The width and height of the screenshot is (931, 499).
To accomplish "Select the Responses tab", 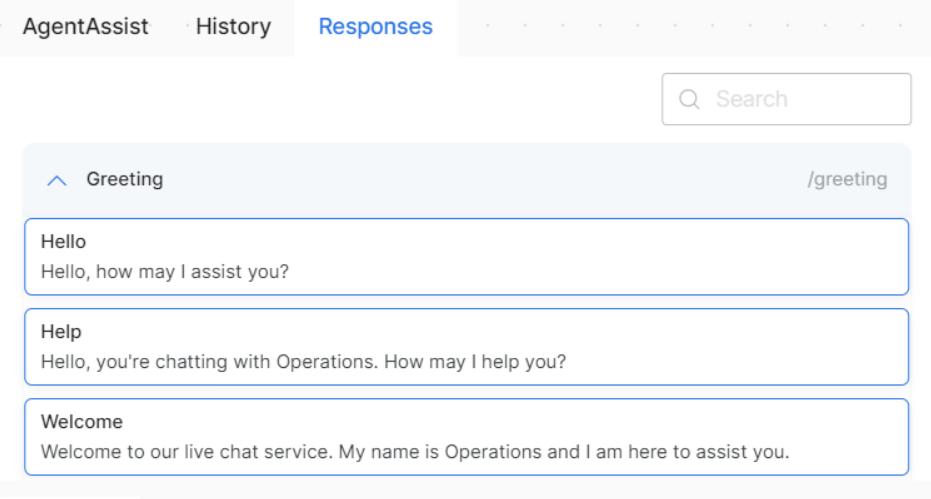I will (x=375, y=27).
